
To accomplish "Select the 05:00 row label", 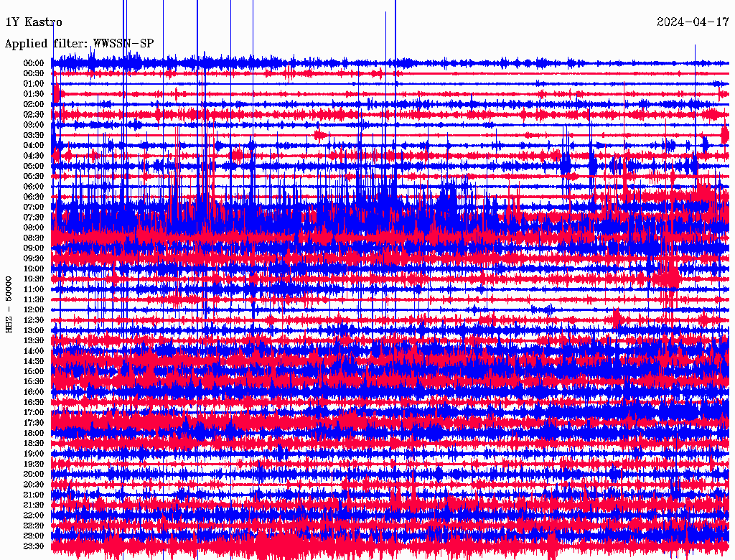I will tap(34, 166).
